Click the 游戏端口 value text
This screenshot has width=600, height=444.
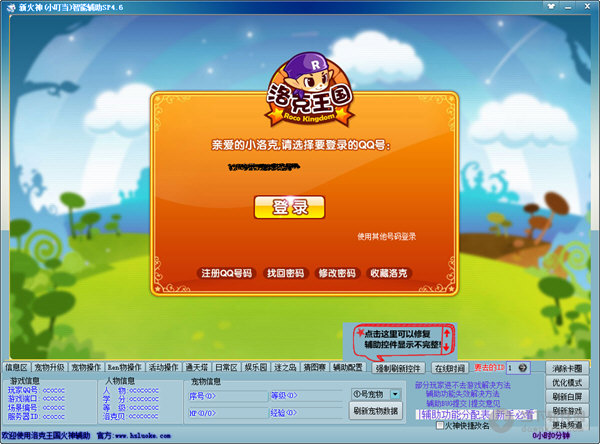click(x=54, y=399)
